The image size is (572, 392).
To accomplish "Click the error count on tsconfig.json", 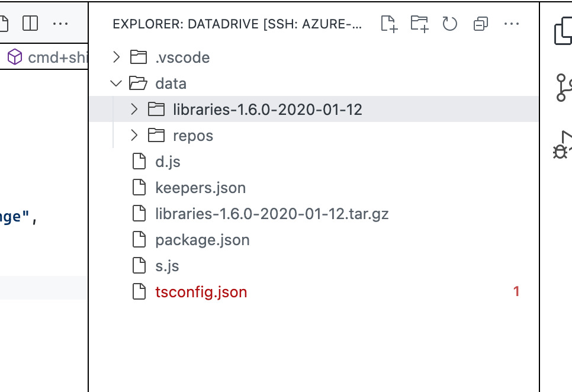I will (x=516, y=291).
